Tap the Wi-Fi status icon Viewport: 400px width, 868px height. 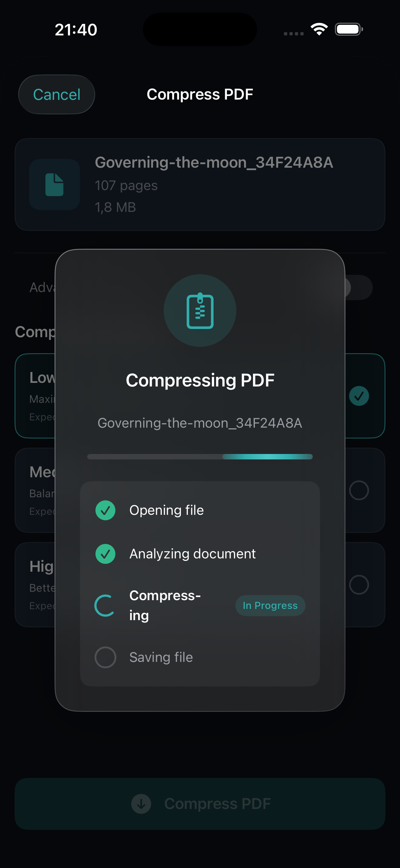click(x=319, y=29)
